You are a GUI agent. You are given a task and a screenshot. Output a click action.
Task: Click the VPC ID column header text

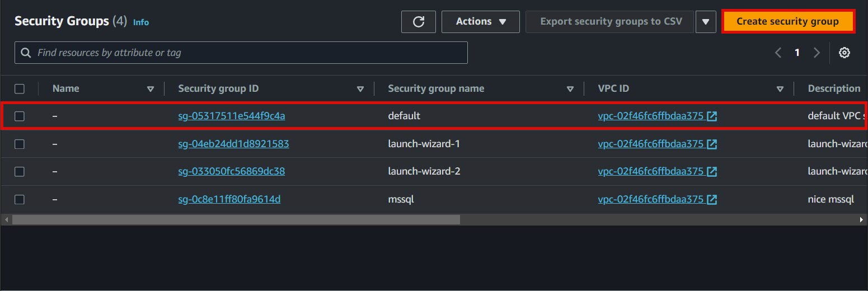[x=613, y=88]
